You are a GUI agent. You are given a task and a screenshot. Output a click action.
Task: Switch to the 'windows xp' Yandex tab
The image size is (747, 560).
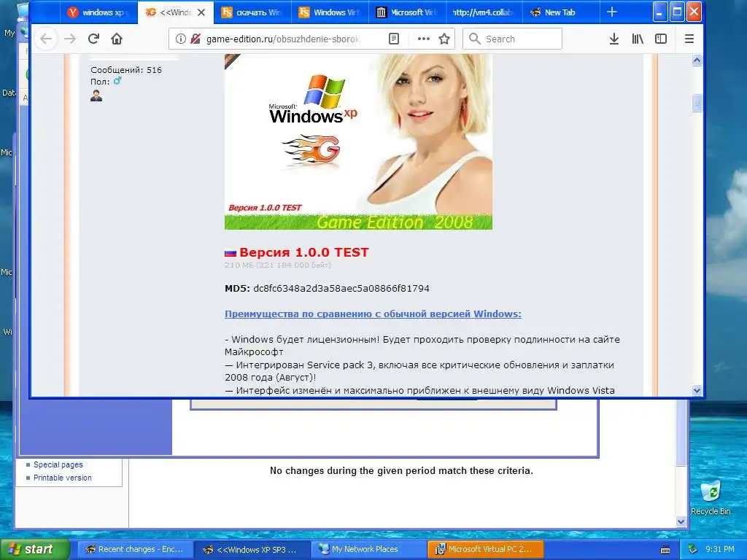coord(98,12)
